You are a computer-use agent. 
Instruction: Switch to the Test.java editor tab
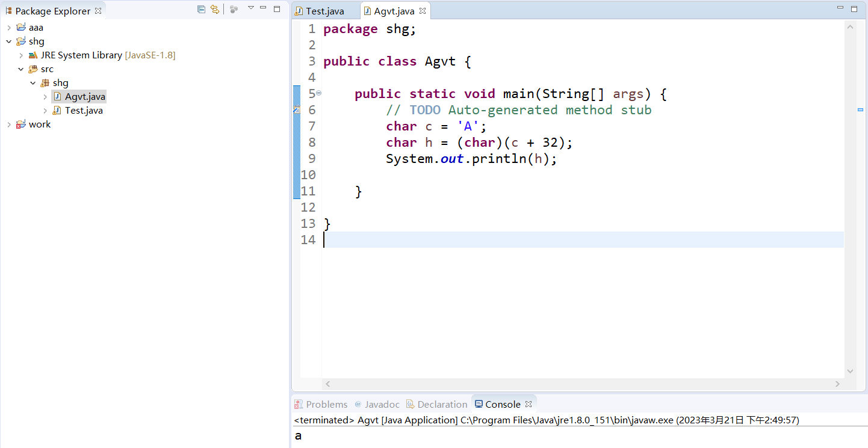pos(325,11)
